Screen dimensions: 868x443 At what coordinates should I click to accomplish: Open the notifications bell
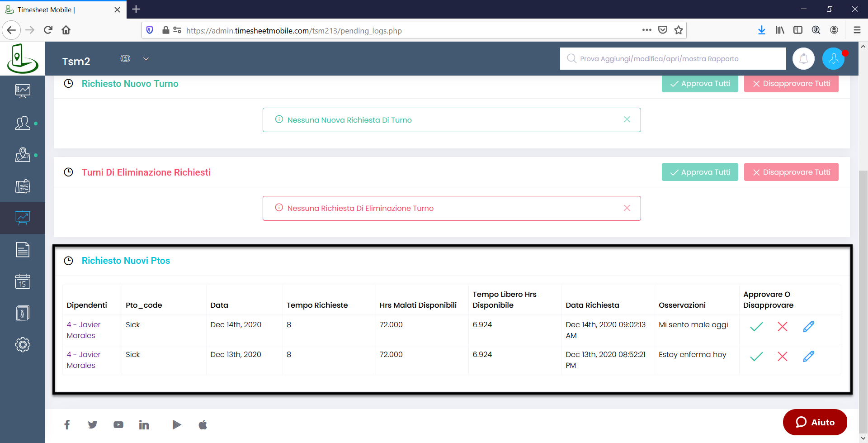[803, 59]
